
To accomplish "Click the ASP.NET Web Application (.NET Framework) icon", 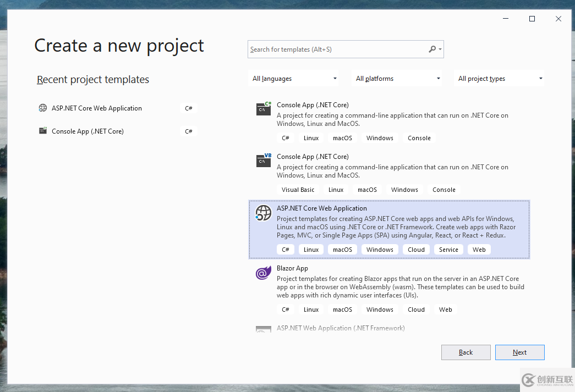I will (x=264, y=329).
